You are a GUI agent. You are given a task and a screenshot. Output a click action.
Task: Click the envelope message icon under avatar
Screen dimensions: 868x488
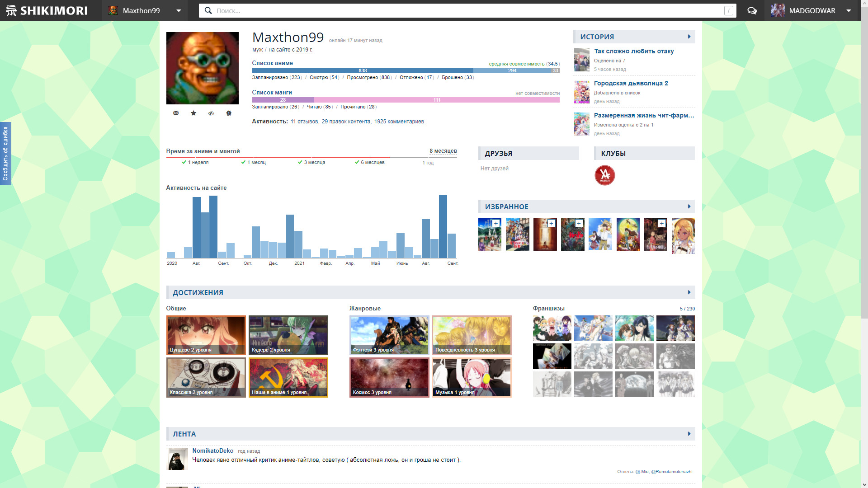pyautogui.click(x=176, y=113)
